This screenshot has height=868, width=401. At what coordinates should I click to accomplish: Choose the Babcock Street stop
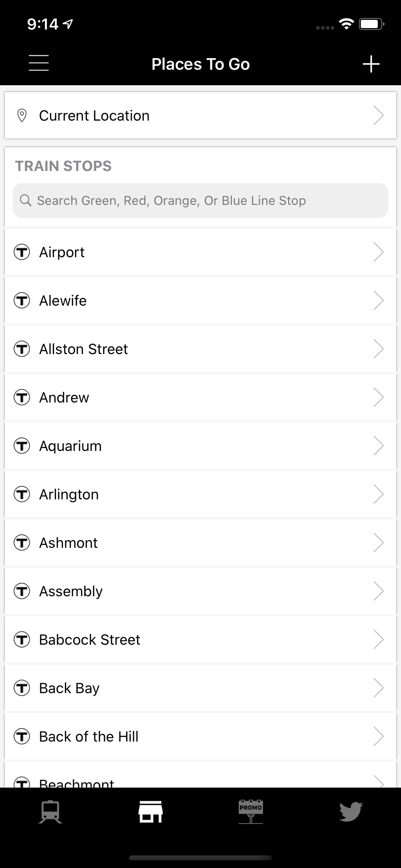click(90, 640)
